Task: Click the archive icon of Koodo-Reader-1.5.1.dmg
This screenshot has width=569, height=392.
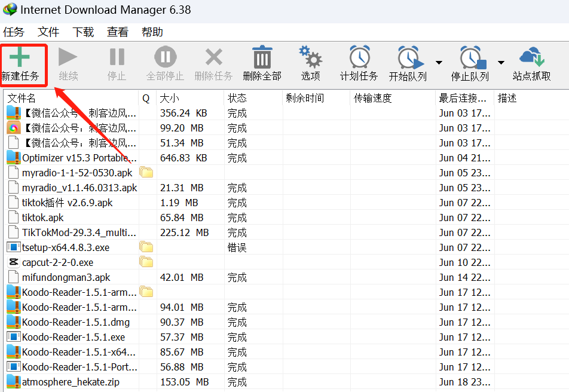Action: pos(13,321)
